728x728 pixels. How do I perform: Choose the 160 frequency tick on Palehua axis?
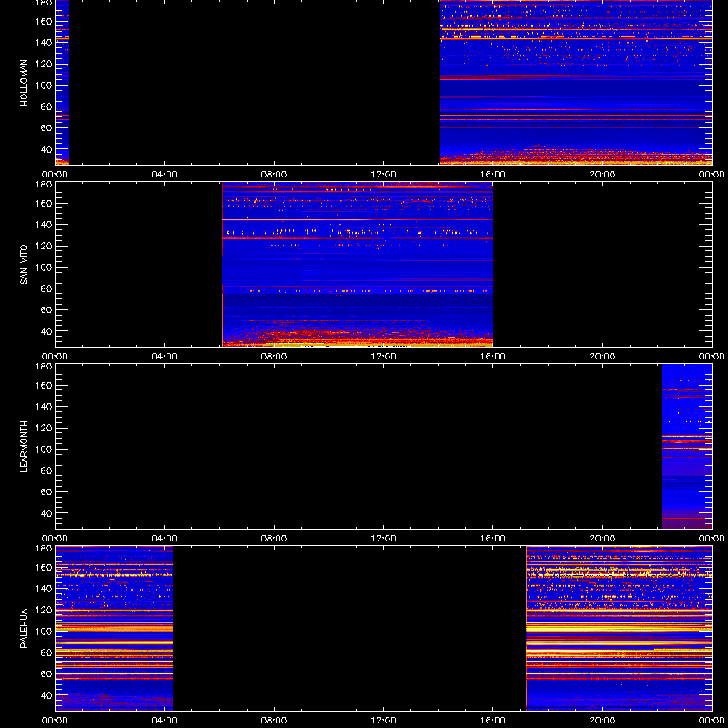[x=45, y=567]
